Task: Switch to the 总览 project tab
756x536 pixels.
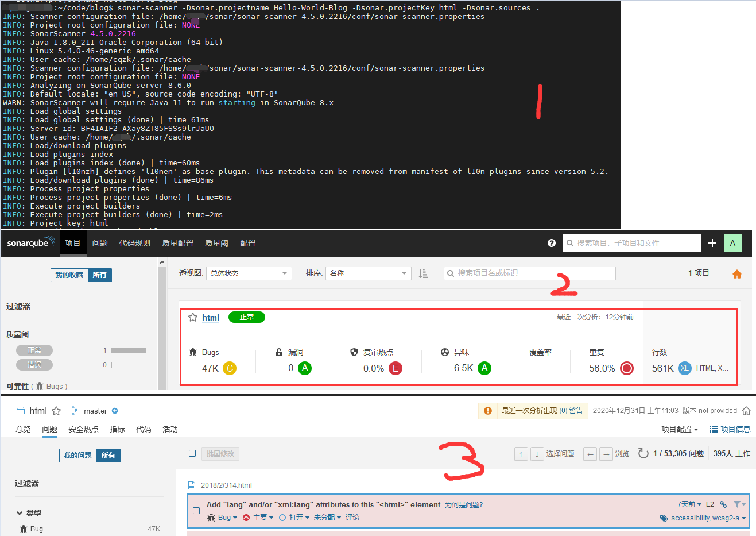Action: pos(24,429)
